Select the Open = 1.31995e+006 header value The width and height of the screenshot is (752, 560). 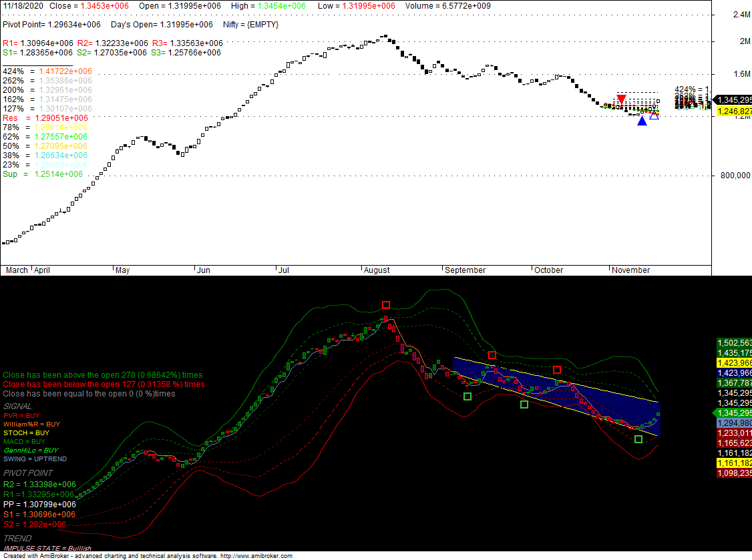pyautogui.click(x=180, y=6)
